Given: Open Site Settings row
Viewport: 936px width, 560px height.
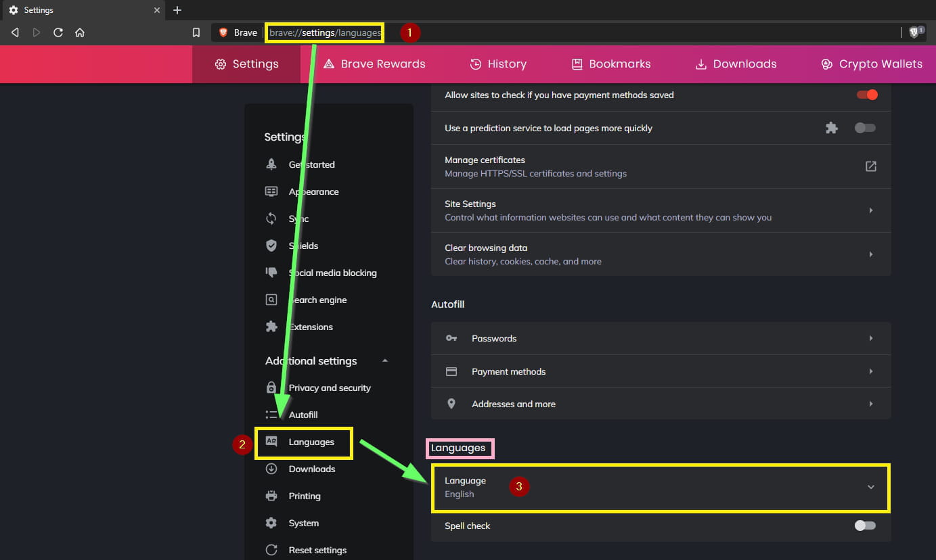Looking at the screenshot, I should click(661, 210).
